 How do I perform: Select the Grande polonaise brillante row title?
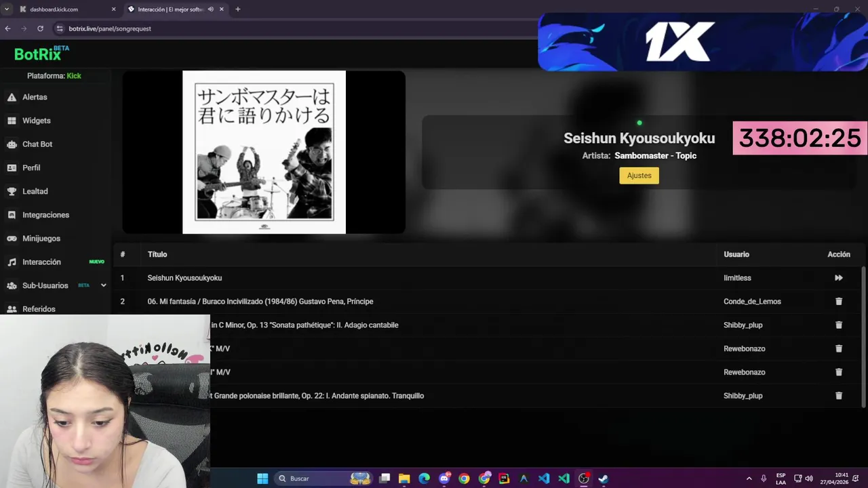coord(317,396)
